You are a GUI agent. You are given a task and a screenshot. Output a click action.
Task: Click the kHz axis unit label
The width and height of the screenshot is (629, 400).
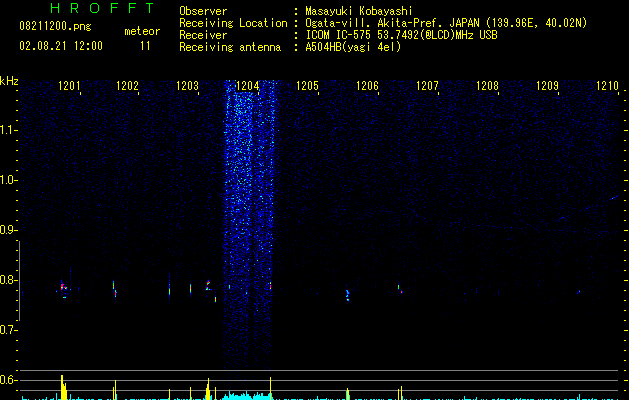tap(9, 81)
